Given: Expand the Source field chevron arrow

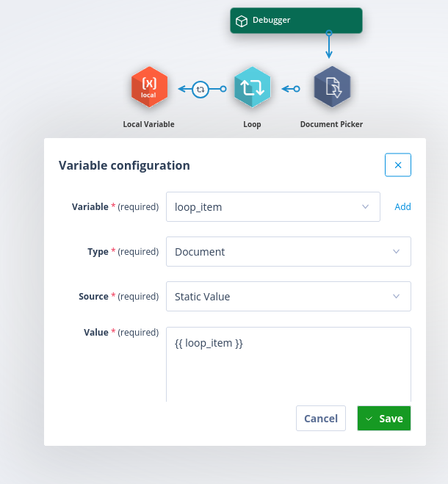Looking at the screenshot, I should [x=396, y=296].
